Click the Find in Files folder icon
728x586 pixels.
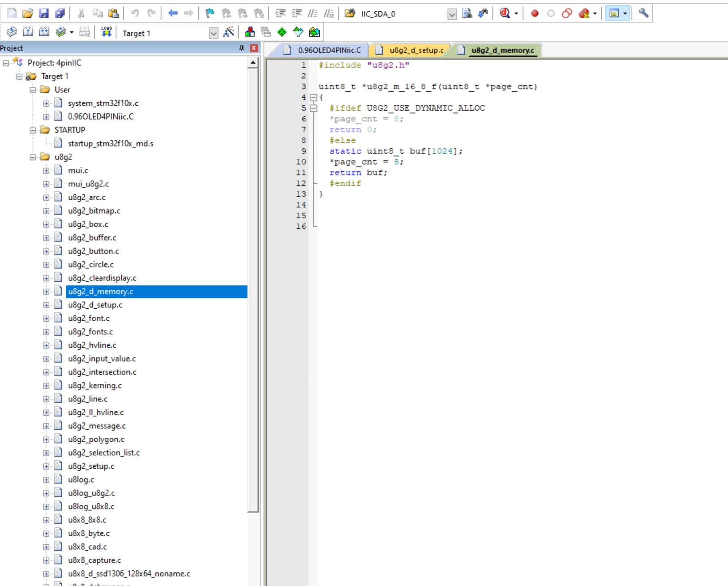[350, 13]
